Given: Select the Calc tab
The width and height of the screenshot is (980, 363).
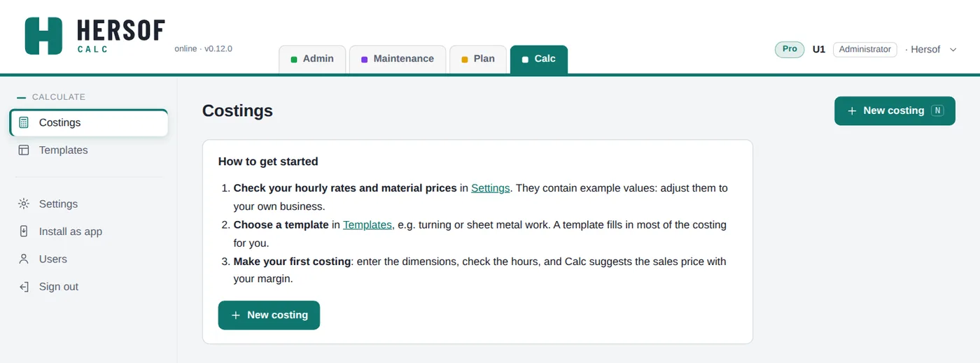Looking at the screenshot, I should [x=539, y=59].
